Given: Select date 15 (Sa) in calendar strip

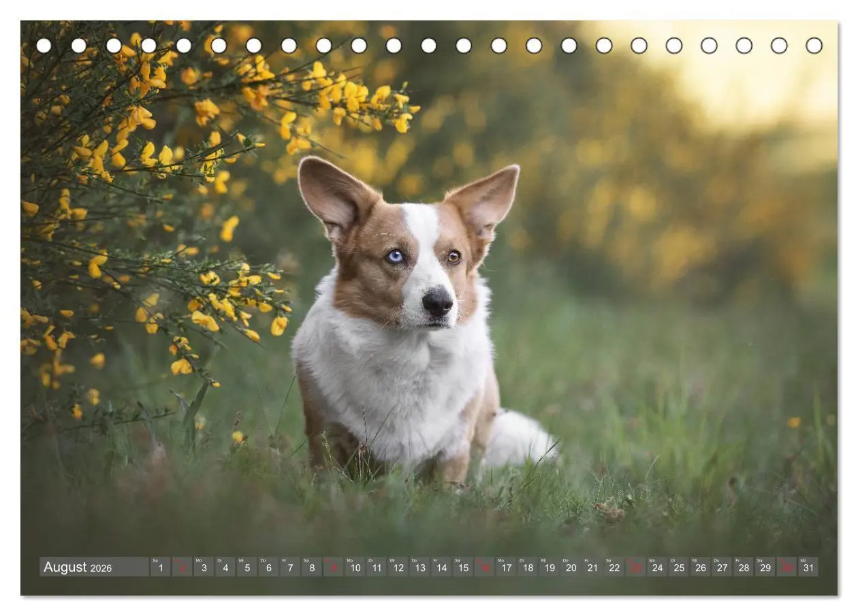Looking at the screenshot, I should pos(463,567).
